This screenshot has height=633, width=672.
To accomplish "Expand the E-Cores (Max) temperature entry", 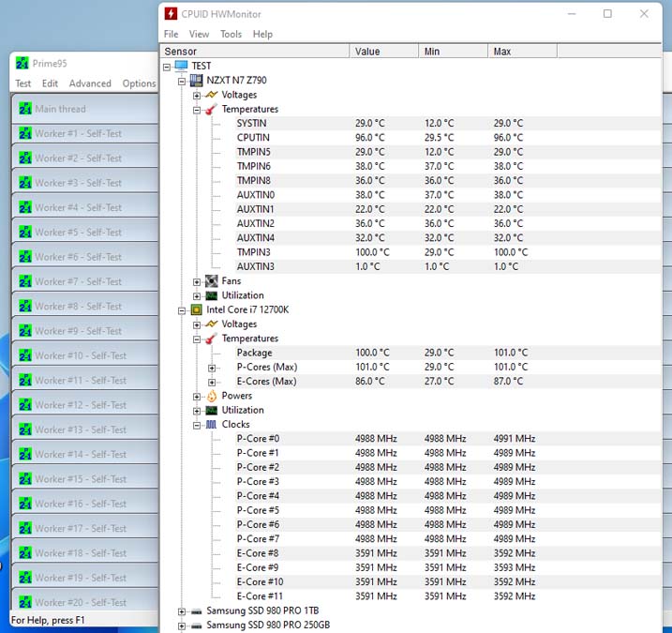I will tap(212, 382).
